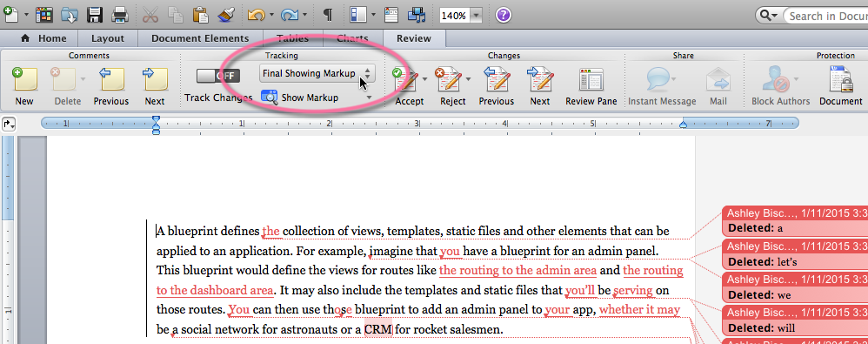Click inserted text "whether it may"
Viewport: 868px width, 344px height.
coord(639,310)
